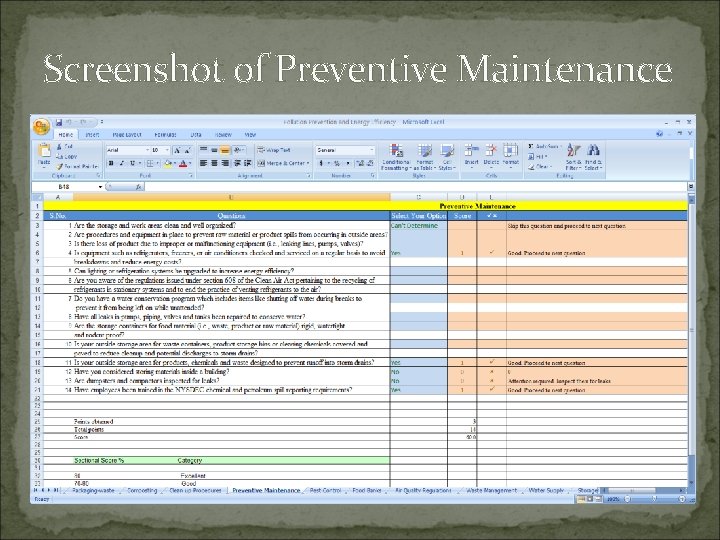Apply accounting currency format

[321, 163]
